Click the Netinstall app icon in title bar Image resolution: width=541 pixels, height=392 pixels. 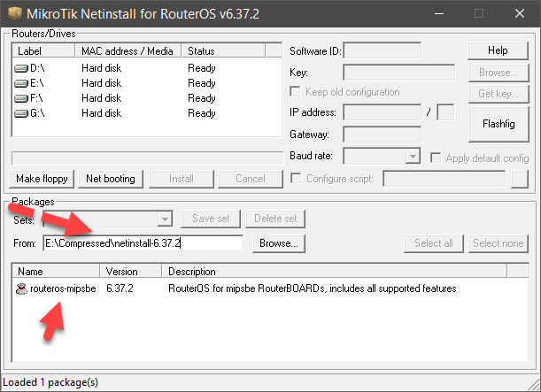click(x=15, y=13)
